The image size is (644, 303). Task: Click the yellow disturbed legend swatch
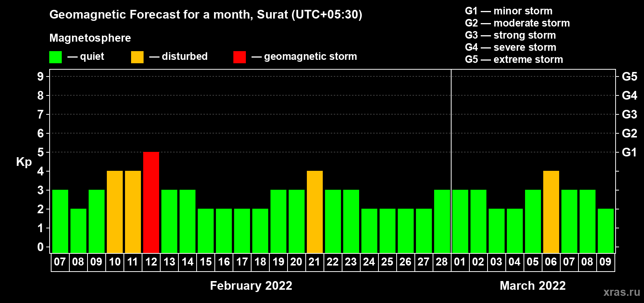tap(137, 57)
